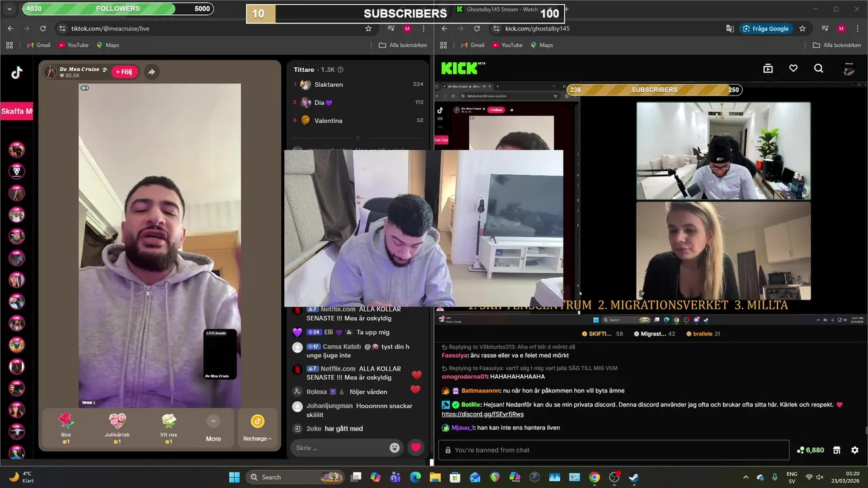Send a Vit ros gift

click(169, 428)
